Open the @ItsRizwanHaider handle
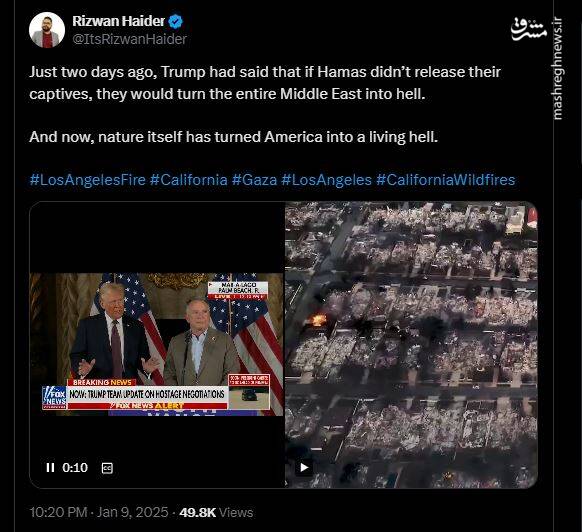 pos(130,39)
